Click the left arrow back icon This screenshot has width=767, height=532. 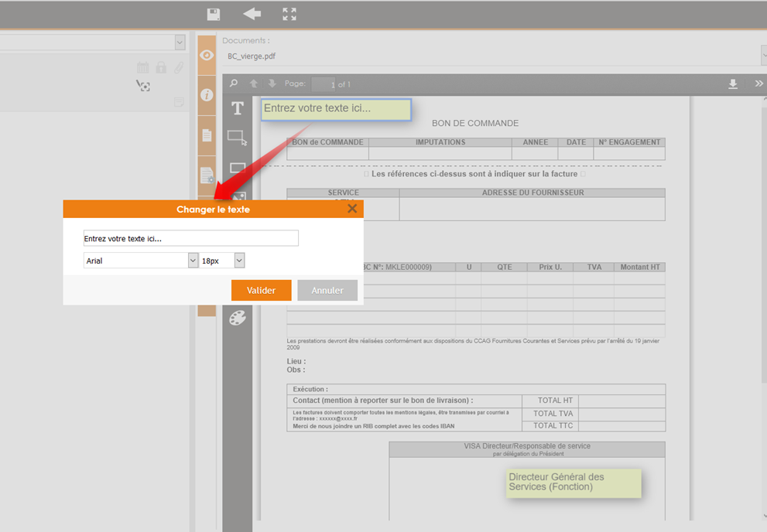(252, 14)
